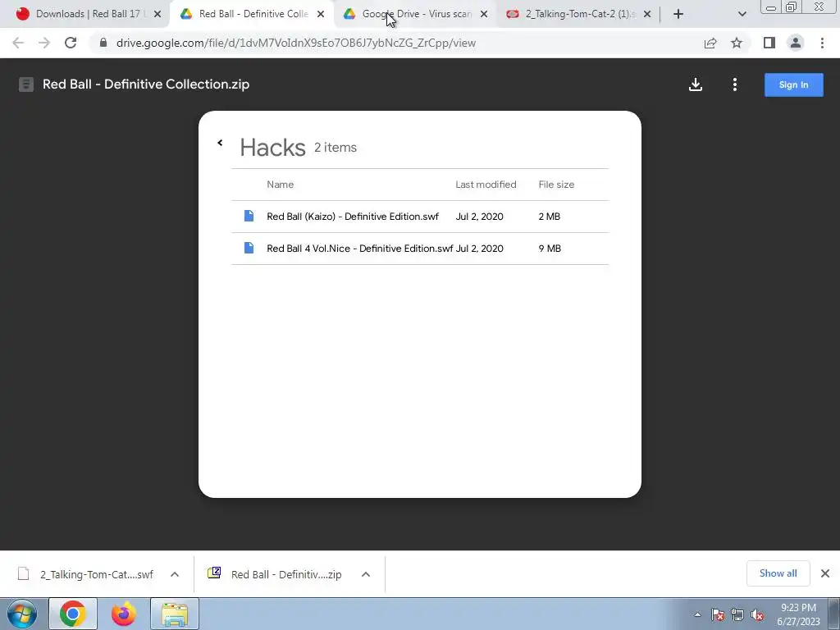
Task: Open the Chrome three-dot menu
Action: click(x=822, y=43)
